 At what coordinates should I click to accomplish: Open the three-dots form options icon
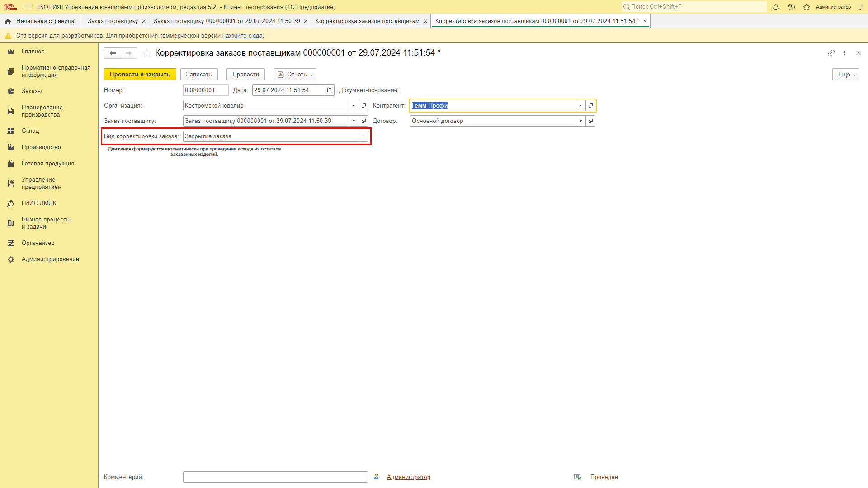pyautogui.click(x=845, y=53)
